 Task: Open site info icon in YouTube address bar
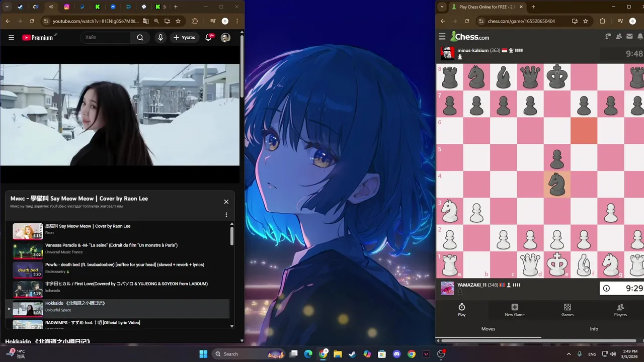pyautogui.click(x=46, y=21)
